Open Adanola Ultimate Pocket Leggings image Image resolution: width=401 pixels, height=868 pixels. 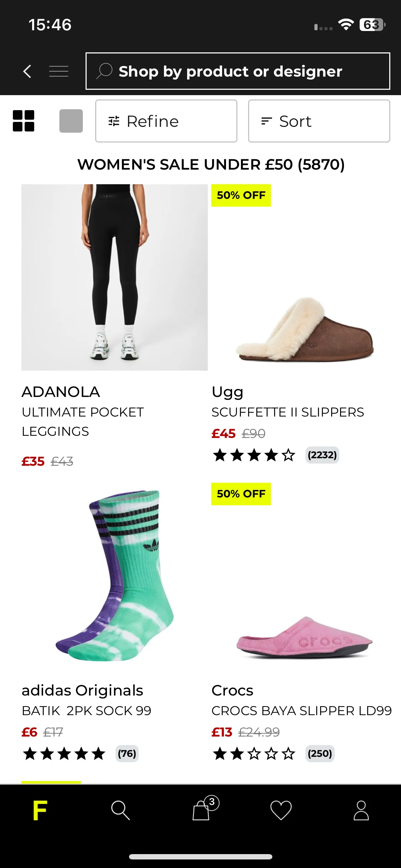pyautogui.click(x=114, y=277)
